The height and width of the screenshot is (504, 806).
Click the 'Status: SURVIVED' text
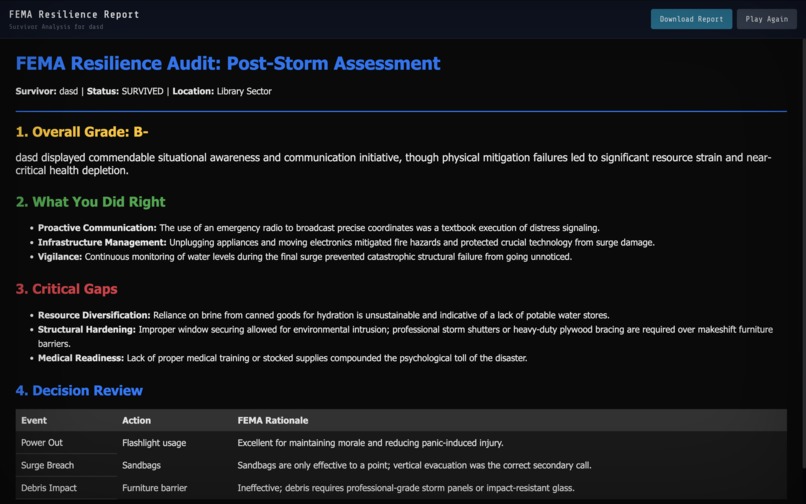tap(125, 91)
